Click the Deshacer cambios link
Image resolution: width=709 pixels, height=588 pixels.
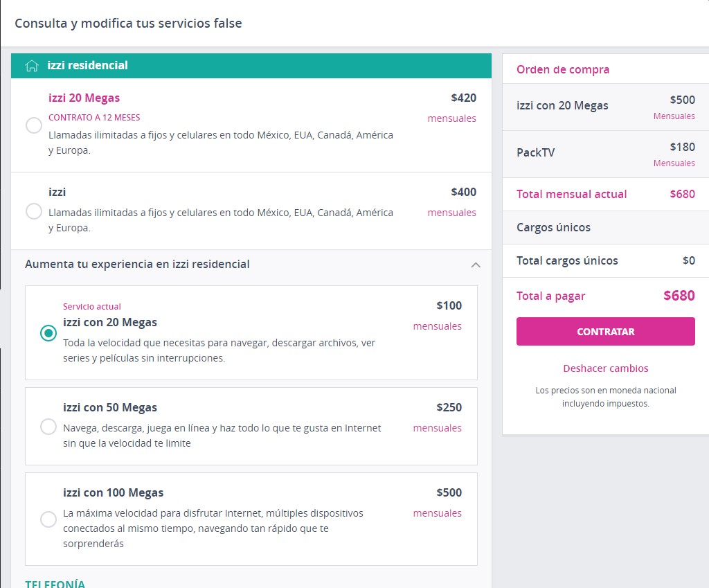coord(605,368)
